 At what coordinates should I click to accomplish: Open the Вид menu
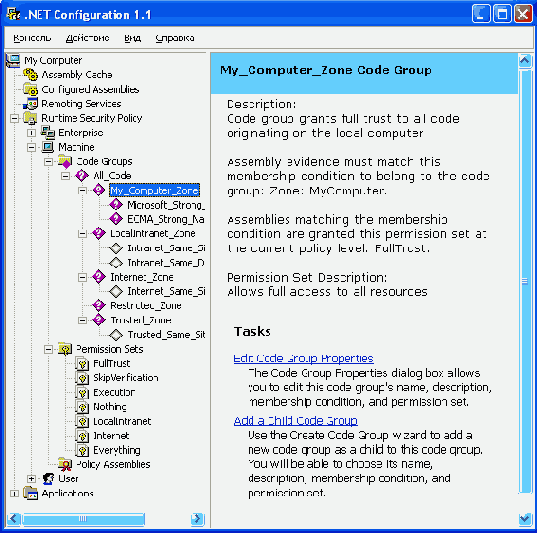tap(133, 38)
